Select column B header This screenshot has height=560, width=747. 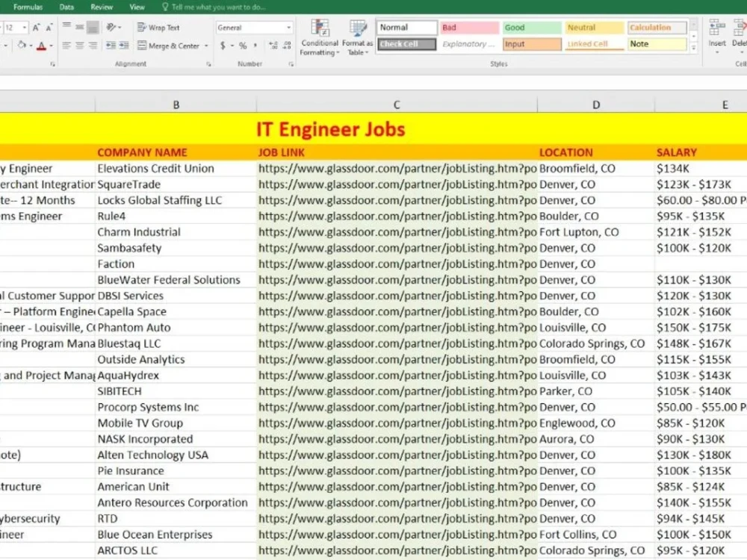tap(176, 105)
